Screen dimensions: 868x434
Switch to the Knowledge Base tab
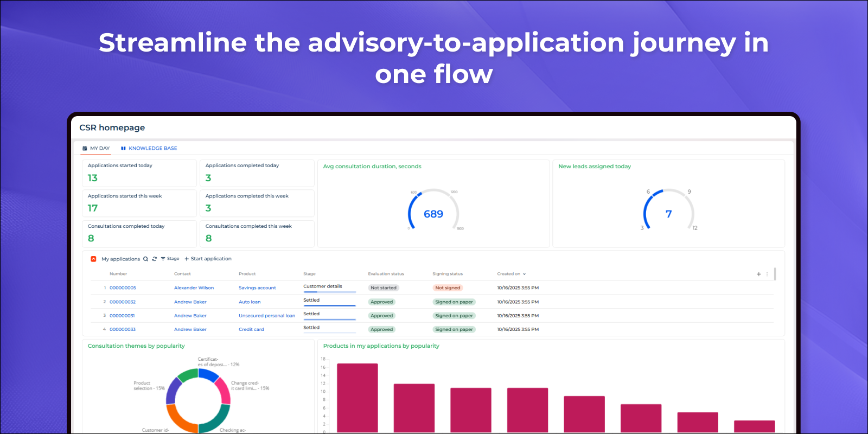149,148
